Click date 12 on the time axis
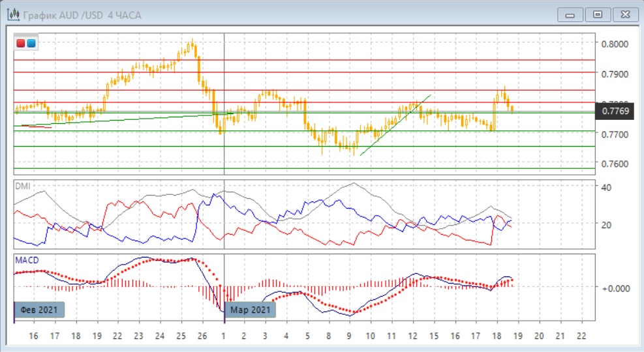 (412, 336)
